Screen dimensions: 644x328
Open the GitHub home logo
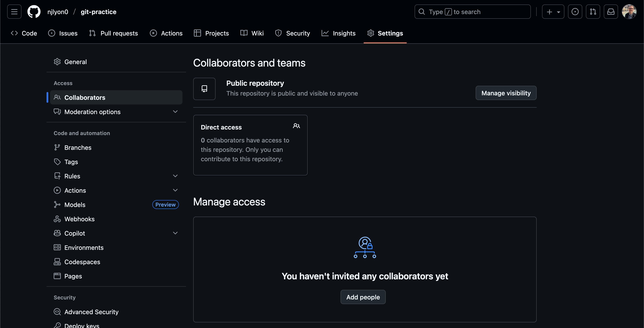(34, 11)
